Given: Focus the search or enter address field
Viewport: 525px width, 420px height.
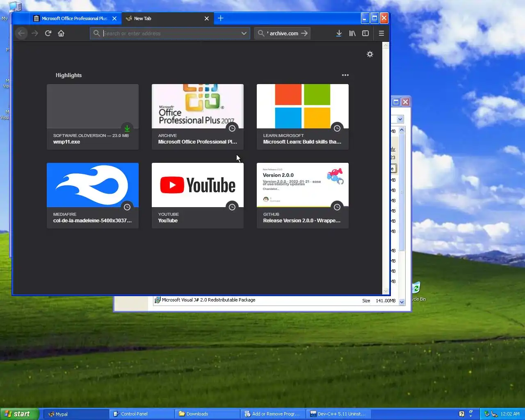Looking at the screenshot, I should 170,33.
